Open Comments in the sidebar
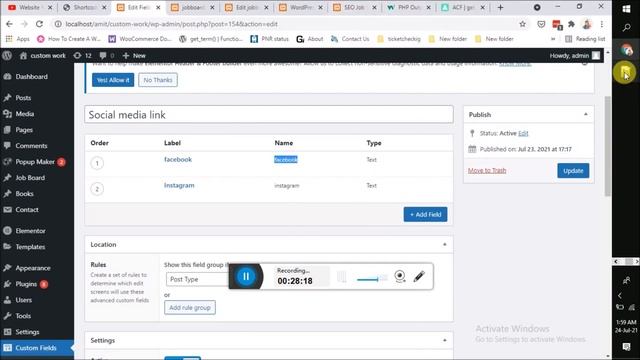This screenshot has height=360, width=640. pyautogui.click(x=31, y=146)
